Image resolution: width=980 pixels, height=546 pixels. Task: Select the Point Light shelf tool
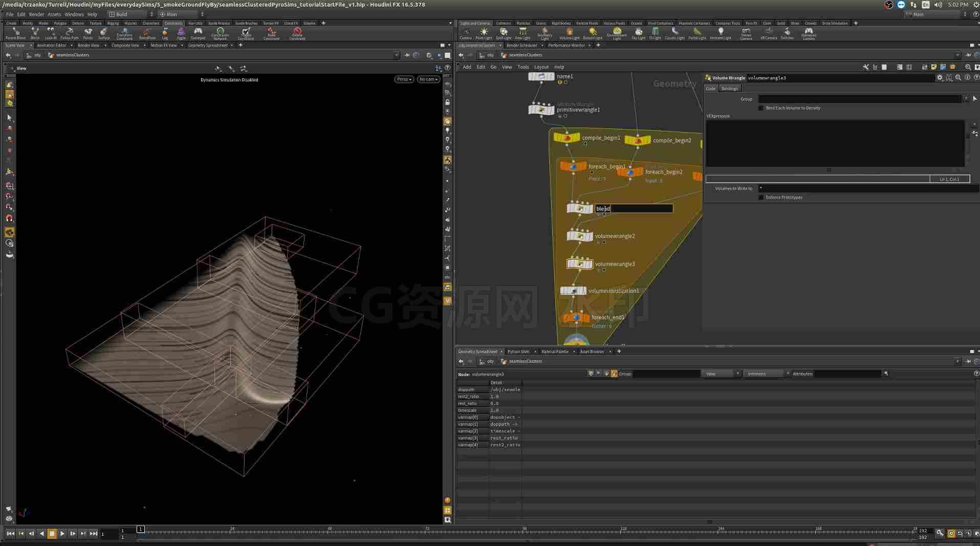click(x=484, y=34)
